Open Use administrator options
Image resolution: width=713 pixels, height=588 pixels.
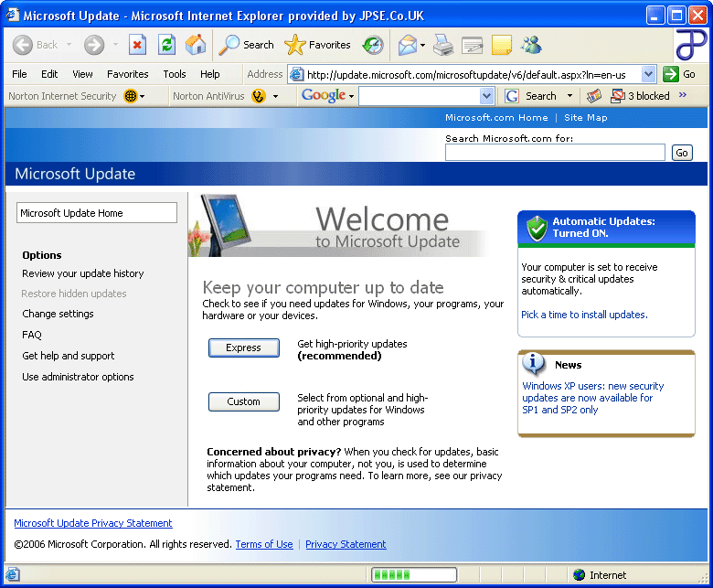(x=78, y=377)
